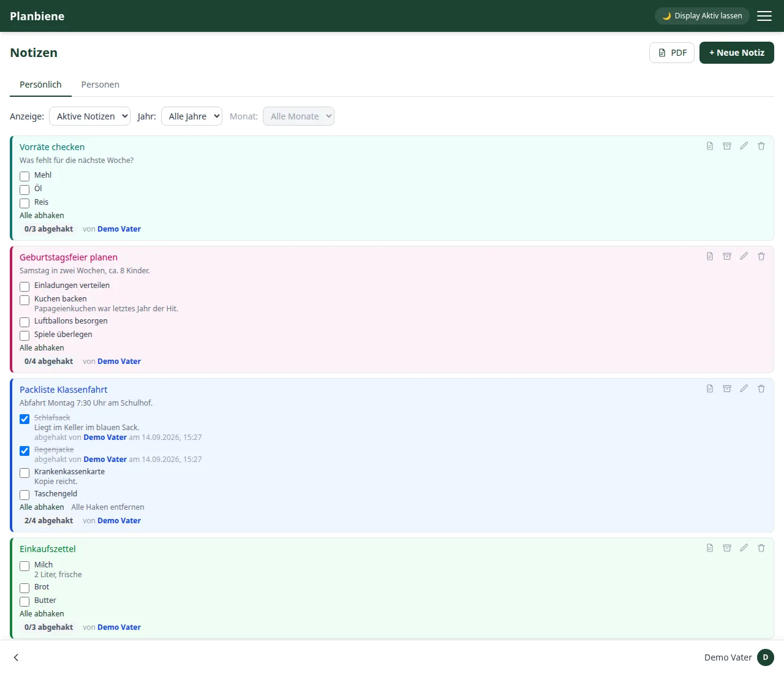Tick the Luftballons besorgen checkbox

24,322
